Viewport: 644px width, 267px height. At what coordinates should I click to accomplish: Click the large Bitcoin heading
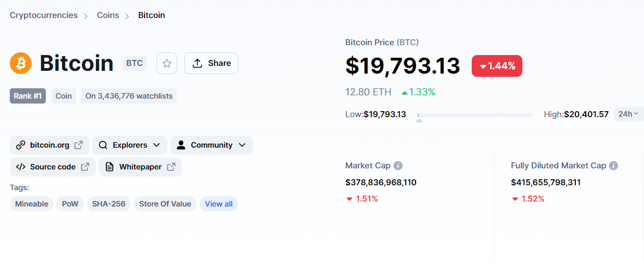pyautogui.click(x=76, y=63)
